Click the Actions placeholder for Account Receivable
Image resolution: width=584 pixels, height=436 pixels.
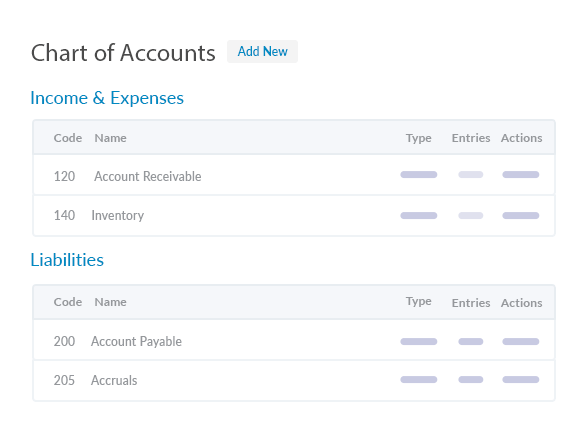coord(521,175)
